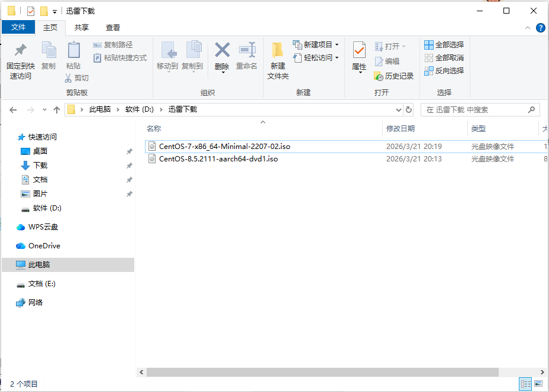
Task: Expand the breadcrumb arrow after 软件 (D:)
Action: click(x=160, y=109)
